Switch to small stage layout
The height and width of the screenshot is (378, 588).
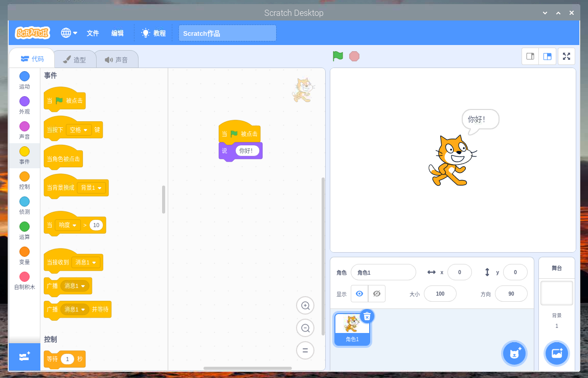click(530, 56)
